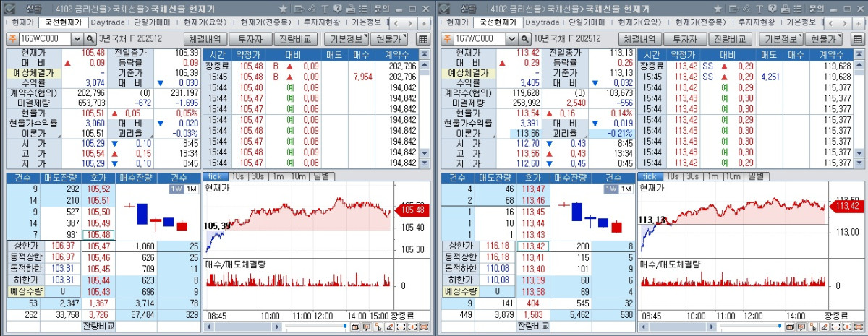Click the print icon in right window title bar

tap(785, 9)
